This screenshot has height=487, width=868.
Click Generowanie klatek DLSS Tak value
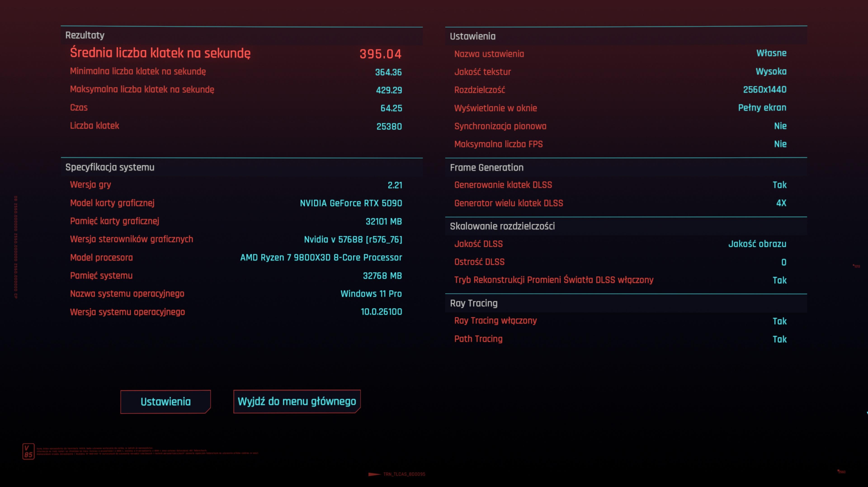coord(779,185)
